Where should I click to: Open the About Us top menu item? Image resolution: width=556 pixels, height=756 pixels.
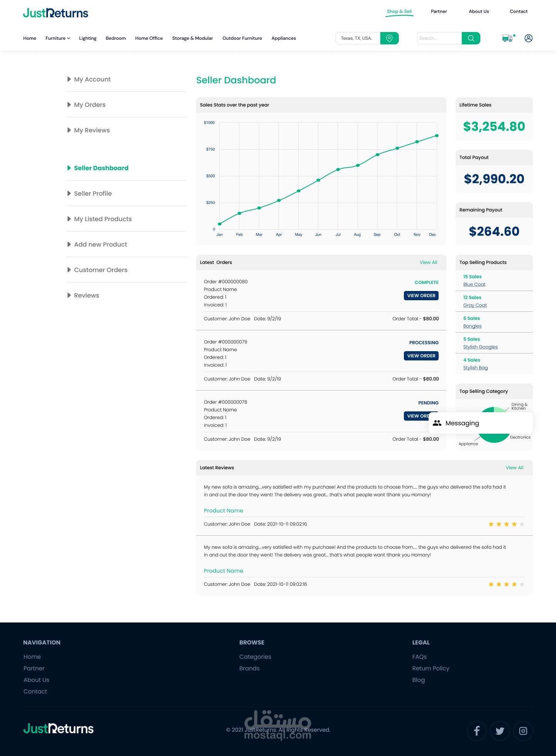pos(479,12)
